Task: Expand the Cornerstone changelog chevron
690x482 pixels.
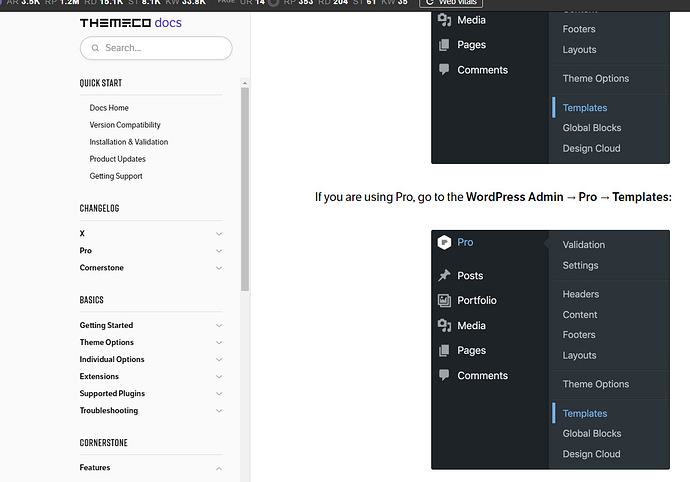Action: [x=219, y=268]
